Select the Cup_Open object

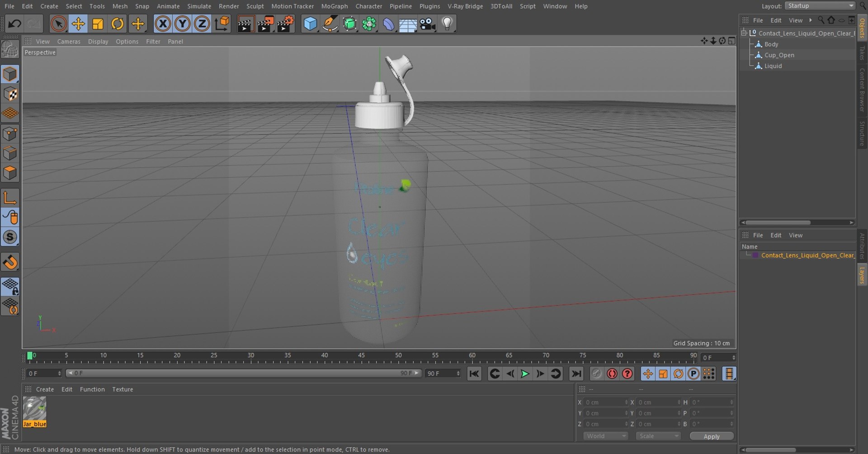coord(779,55)
